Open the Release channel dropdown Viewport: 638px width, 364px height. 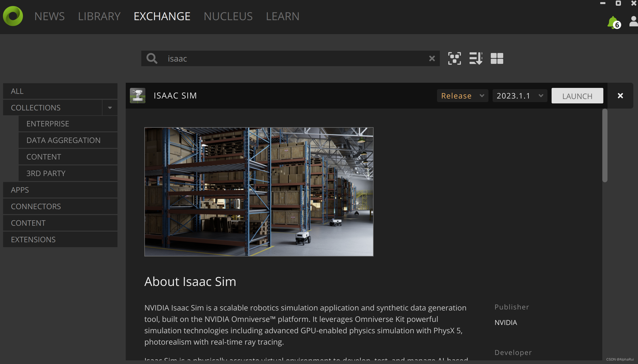tap(462, 95)
